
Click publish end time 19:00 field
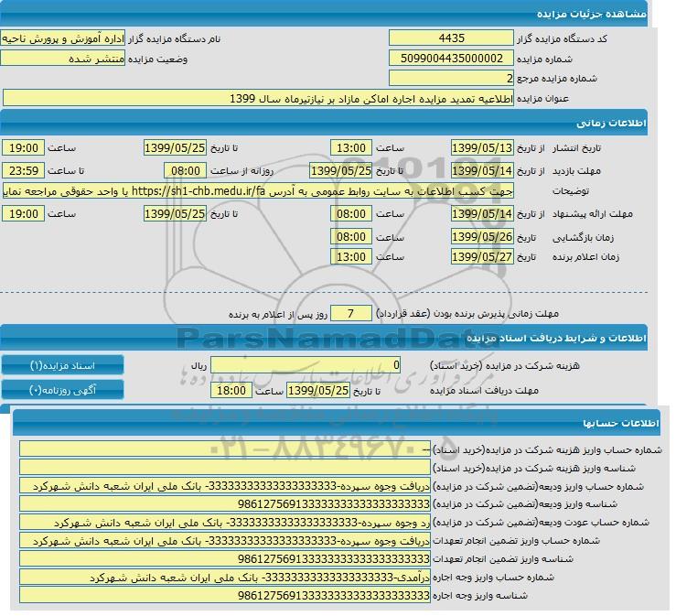pyautogui.click(x=23, y=148)
